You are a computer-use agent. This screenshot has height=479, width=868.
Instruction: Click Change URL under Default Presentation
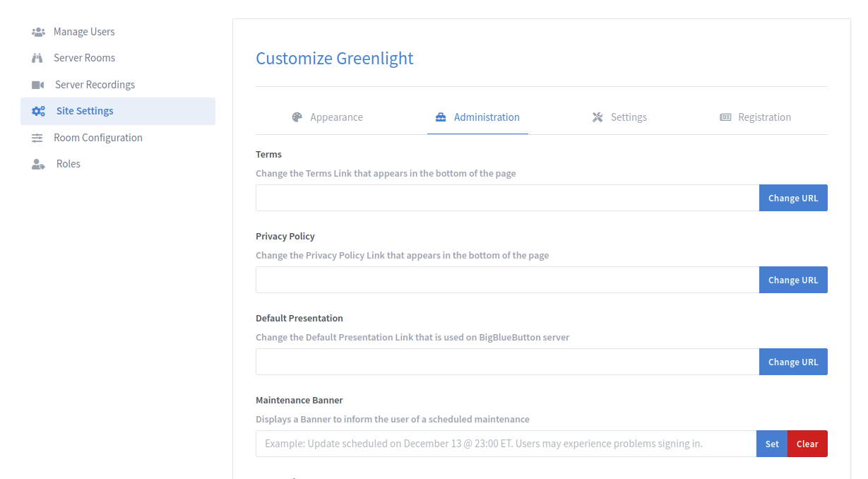tap(793, 361)
